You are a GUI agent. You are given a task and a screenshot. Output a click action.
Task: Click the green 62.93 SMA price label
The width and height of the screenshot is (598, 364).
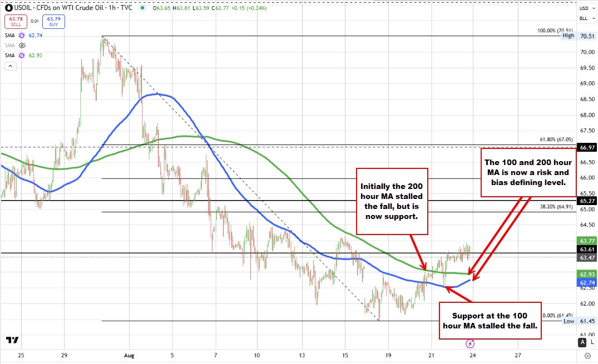[x=587, y=275]
